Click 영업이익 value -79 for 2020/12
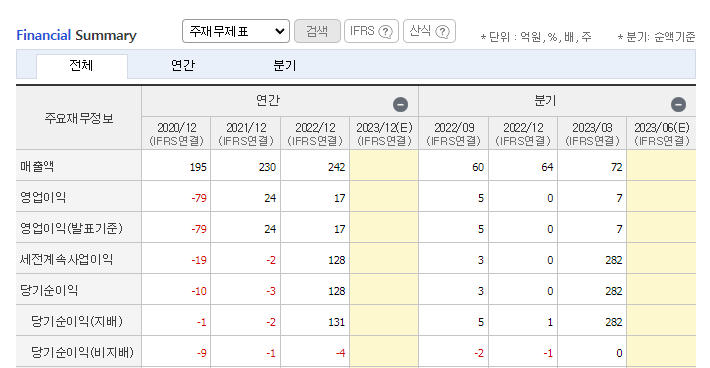This screenshot has width=710, height=368. pyautogui.click(x=199, y=198)
